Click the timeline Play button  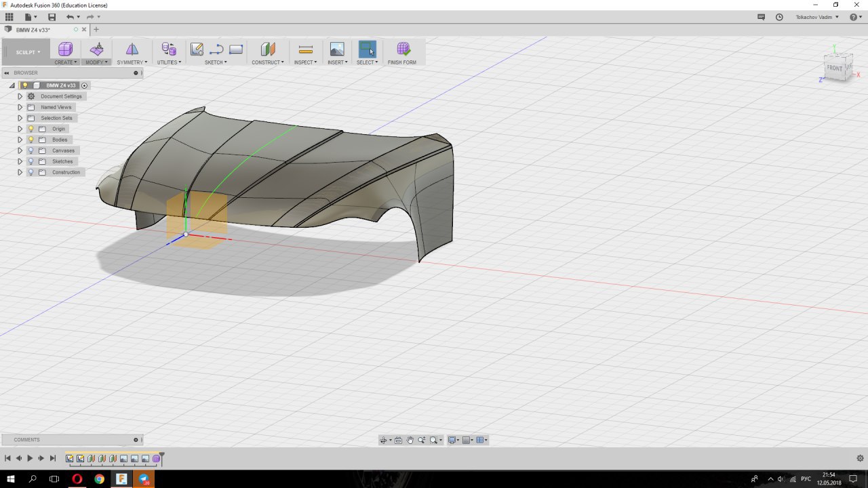tap(30, 459)
